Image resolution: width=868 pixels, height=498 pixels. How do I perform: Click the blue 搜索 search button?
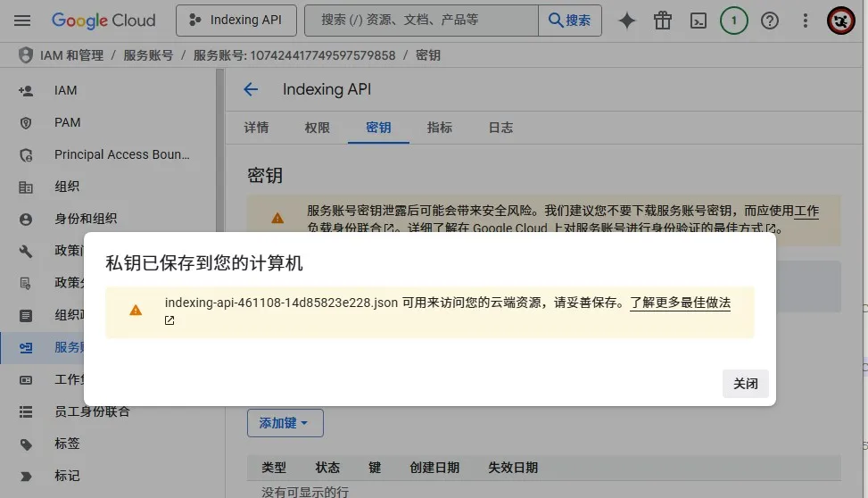pyautogui.click(x=570, y=21)
